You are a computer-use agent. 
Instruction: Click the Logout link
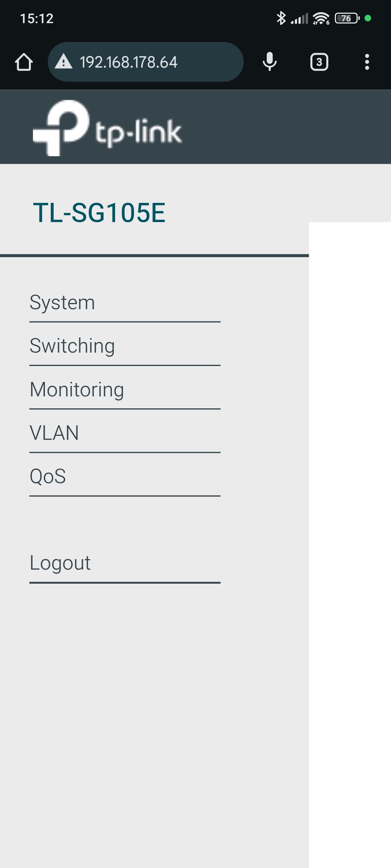point(125,563)
